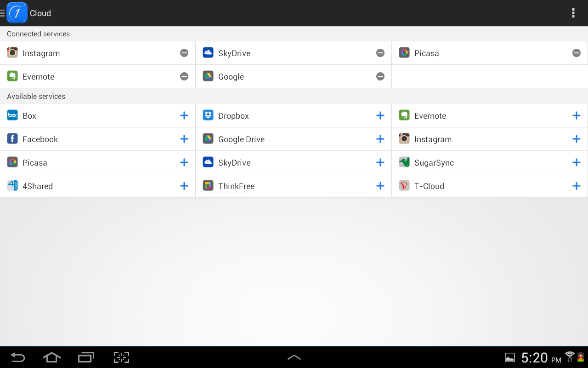
Task: Click the "Cloud" title text
Action: [40, 13]
